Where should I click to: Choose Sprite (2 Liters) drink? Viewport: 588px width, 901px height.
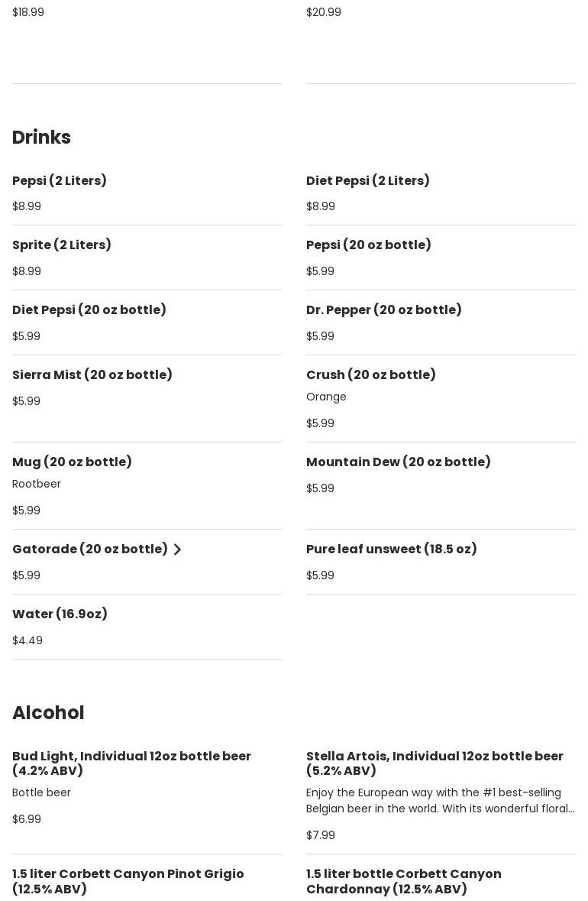coord(62,245)
